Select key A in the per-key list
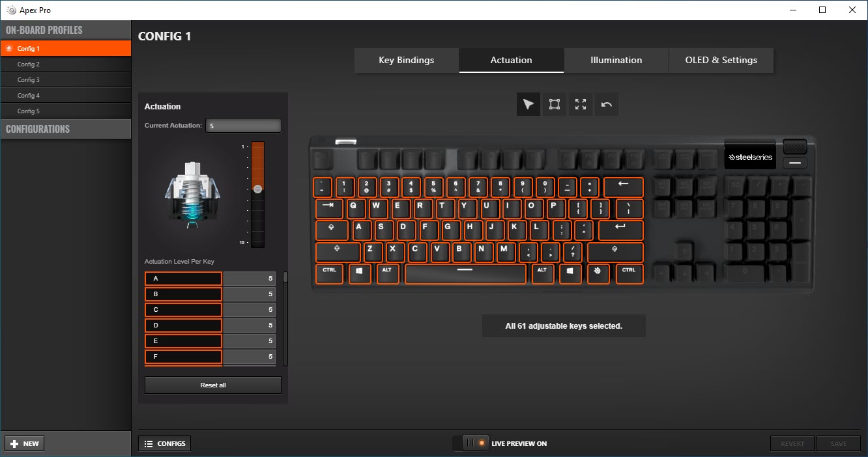The width and height of the screenshot is (868, 457). pyautogui.click(x=183, y=279)
